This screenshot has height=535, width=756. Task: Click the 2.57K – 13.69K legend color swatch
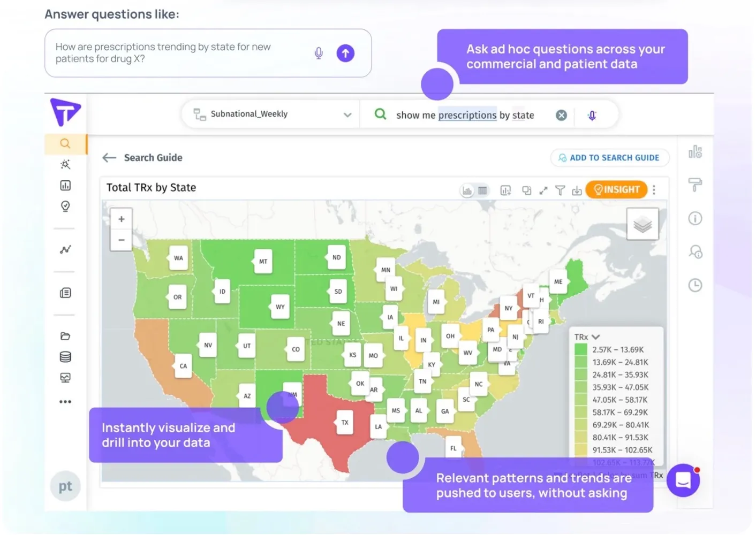580,349
